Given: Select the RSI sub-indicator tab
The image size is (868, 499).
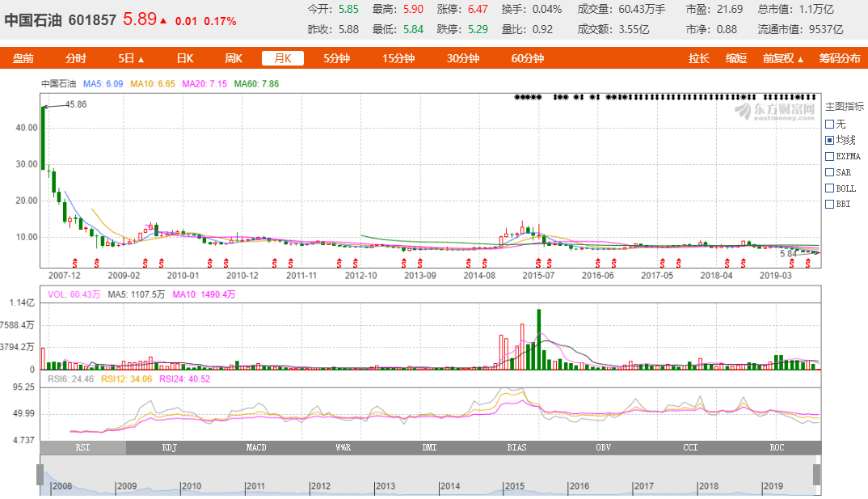Looking at the screenshot, I should coord(83,447).
